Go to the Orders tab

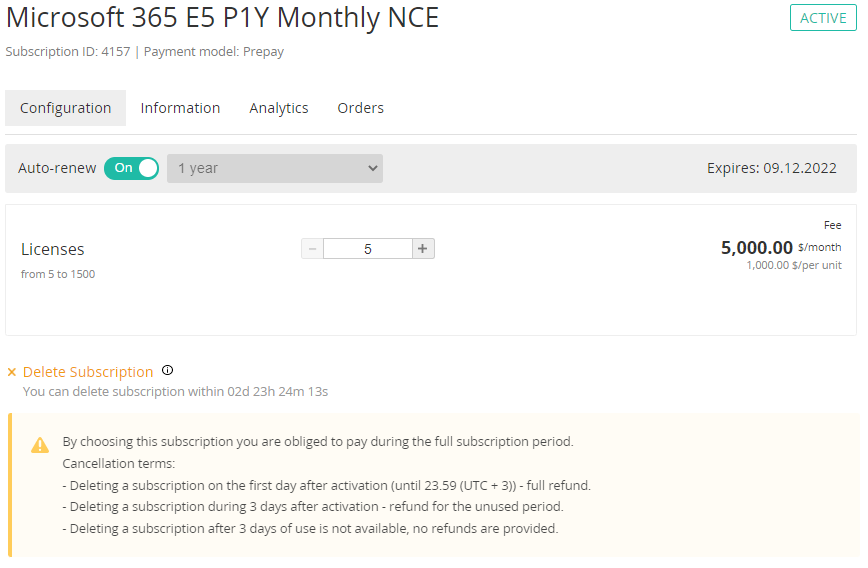pyautogui.click(x=360, y=108)
